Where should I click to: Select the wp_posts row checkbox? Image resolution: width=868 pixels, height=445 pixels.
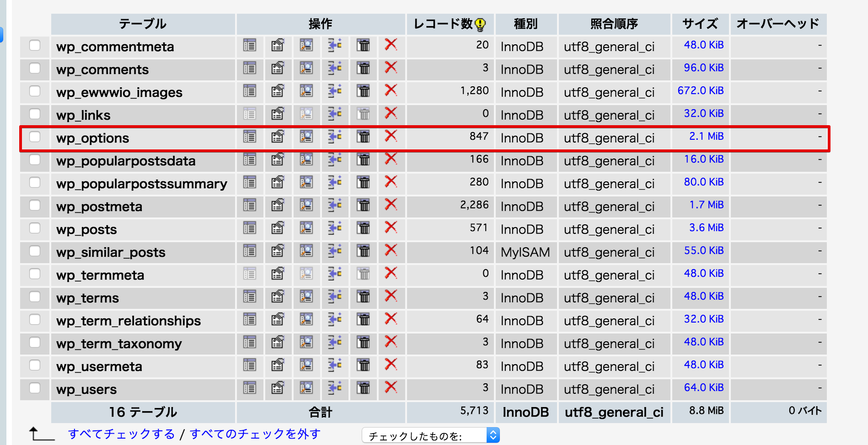click(35, 228)
